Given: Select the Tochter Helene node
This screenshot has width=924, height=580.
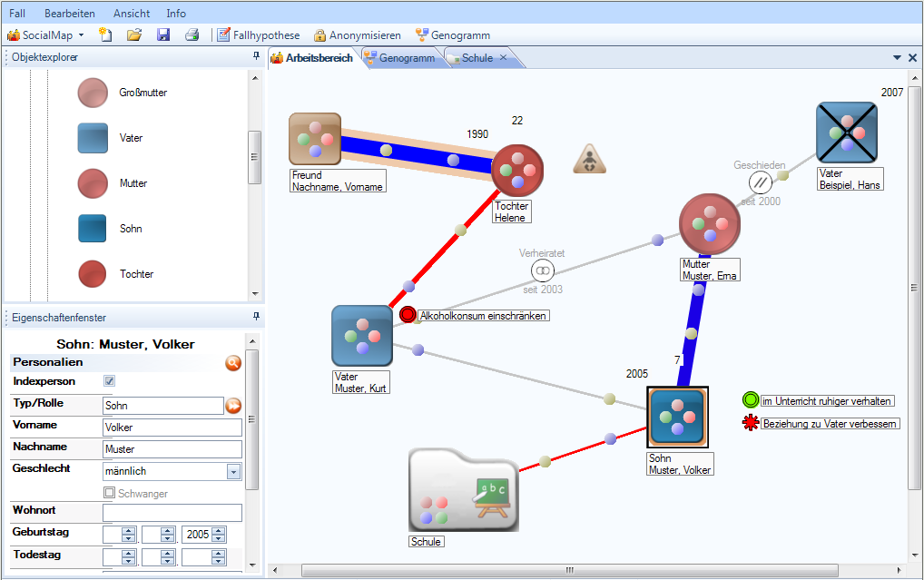Looking at the screenshot, I should click(517, 171).
